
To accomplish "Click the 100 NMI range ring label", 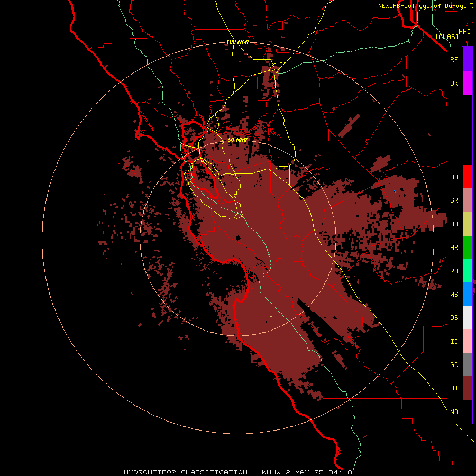I will point(237,42).
